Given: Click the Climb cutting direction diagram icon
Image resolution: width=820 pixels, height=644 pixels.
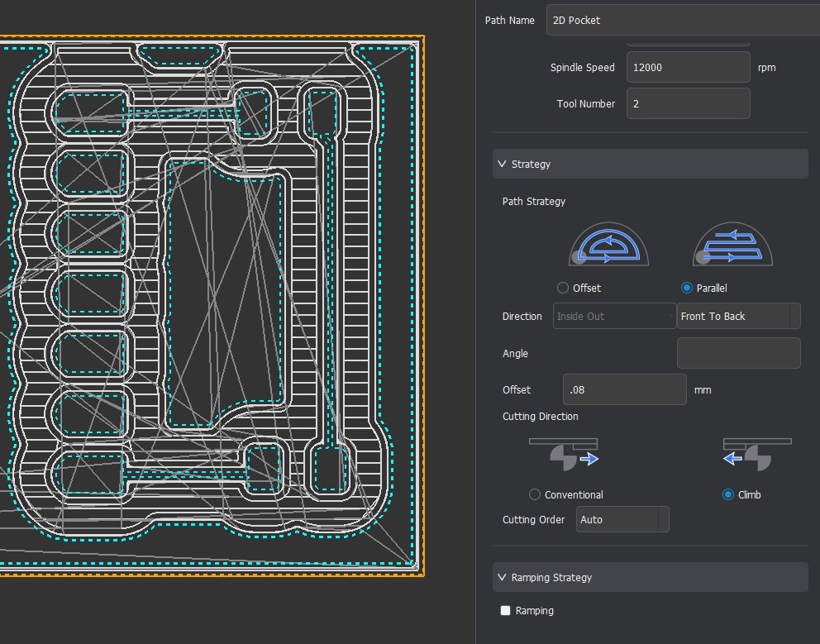Looking at the screenshot, I should pos(756,454).
